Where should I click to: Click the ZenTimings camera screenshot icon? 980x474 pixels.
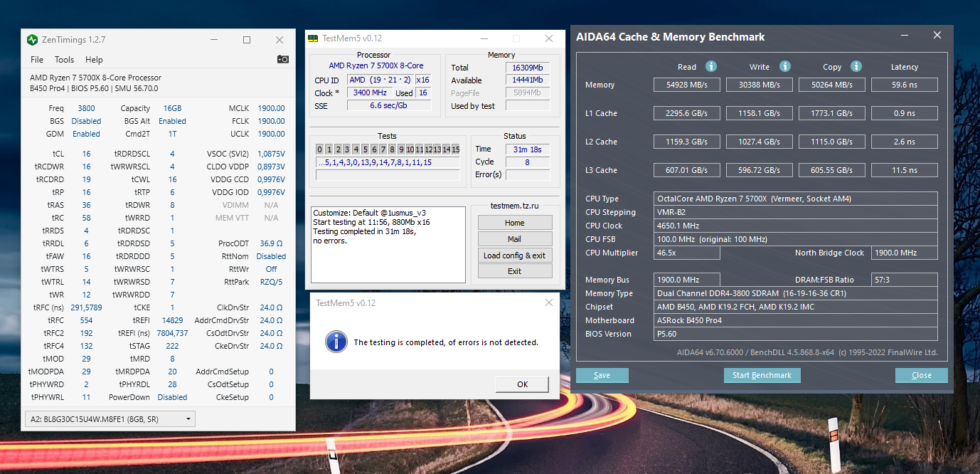click(283, 59)
